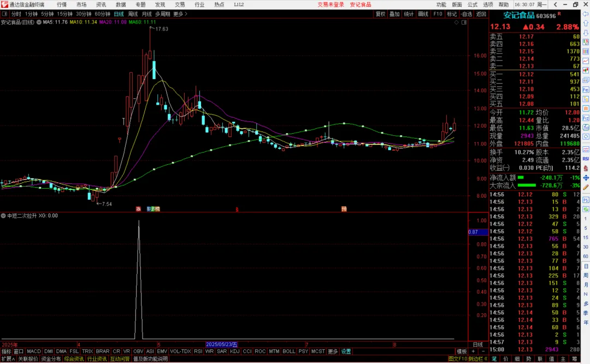The height and width of the screenshot is (364, 590).
Task: Open the 模板 template selector
Action: [462, 351]
